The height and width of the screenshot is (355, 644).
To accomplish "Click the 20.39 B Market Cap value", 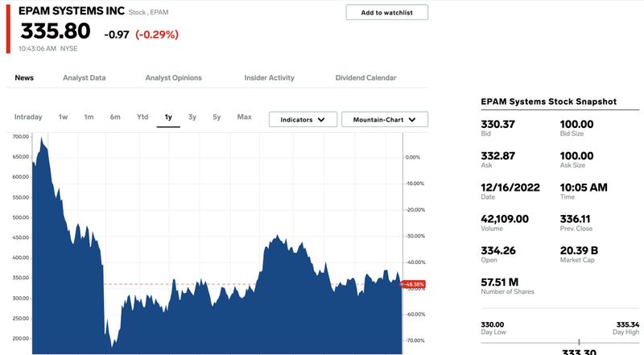I will (579, 250).
